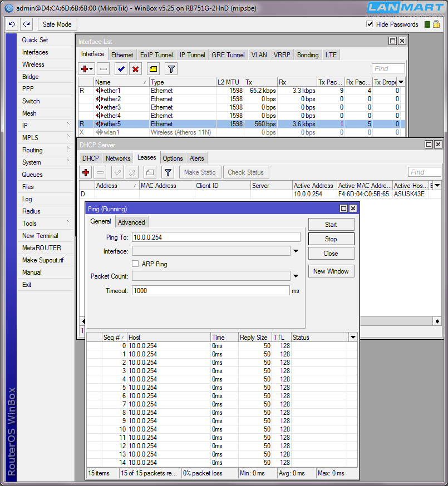The width and height of the screenshot is (448, 486).
Task: Click the Filter funnel in DHCP Server Leases
Action: point(168,172)
